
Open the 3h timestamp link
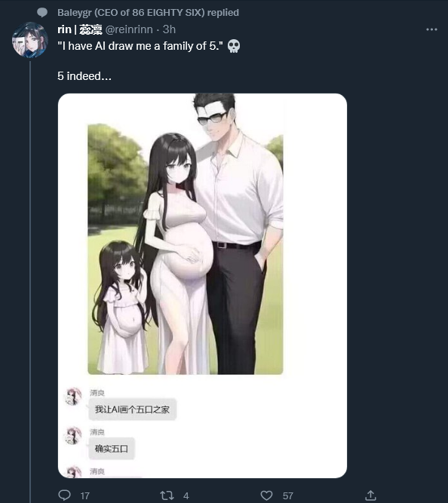click(169, 29)
